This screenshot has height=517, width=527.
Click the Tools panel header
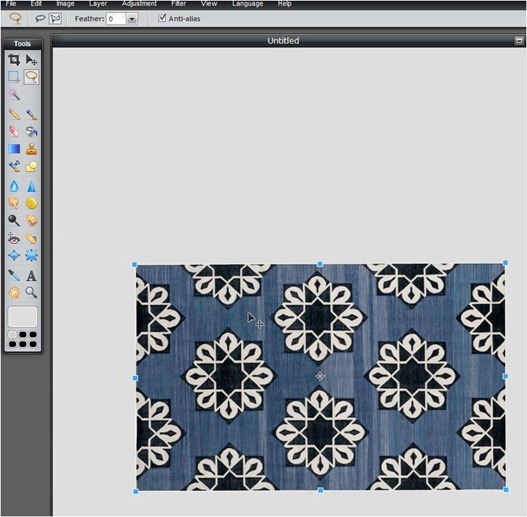pyautogui.click(x=22, y=44)
